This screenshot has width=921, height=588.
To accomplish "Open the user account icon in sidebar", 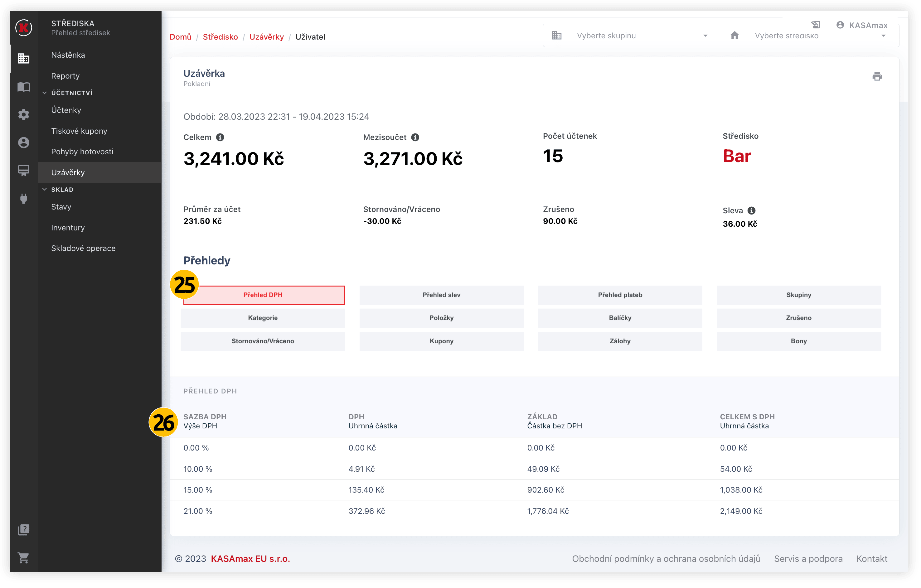I will 24,142.
